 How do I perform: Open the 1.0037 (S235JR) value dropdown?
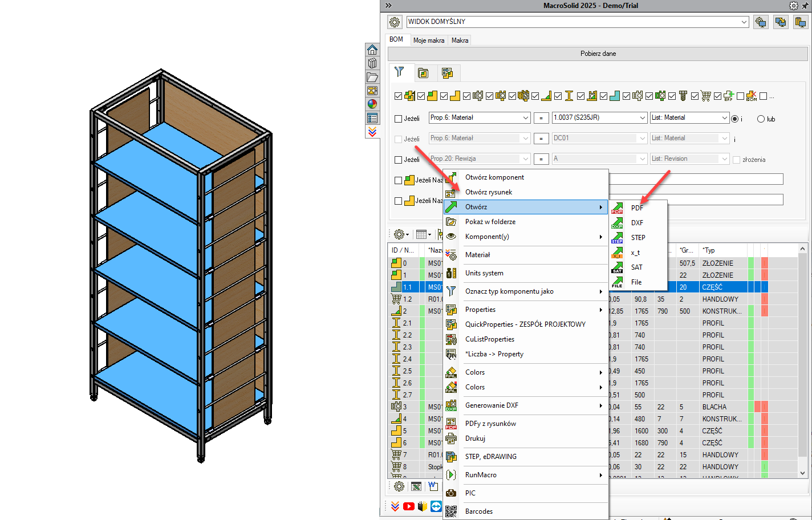(642, 117)
